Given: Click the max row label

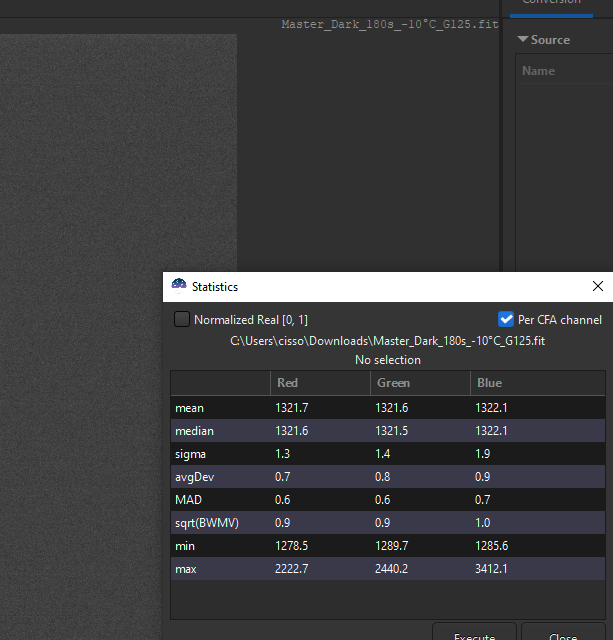Looking at the screenshot, I should 186,569.
